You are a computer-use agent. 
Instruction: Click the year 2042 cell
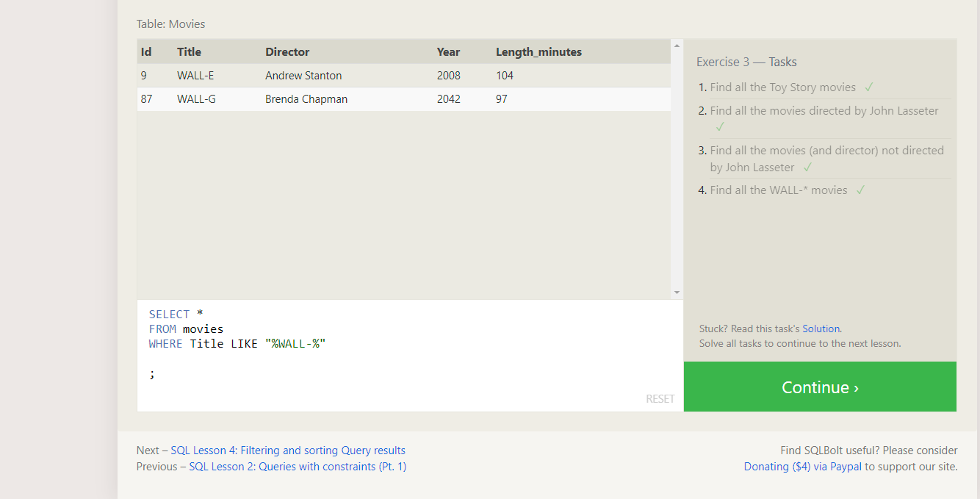(x=449, y=99)
